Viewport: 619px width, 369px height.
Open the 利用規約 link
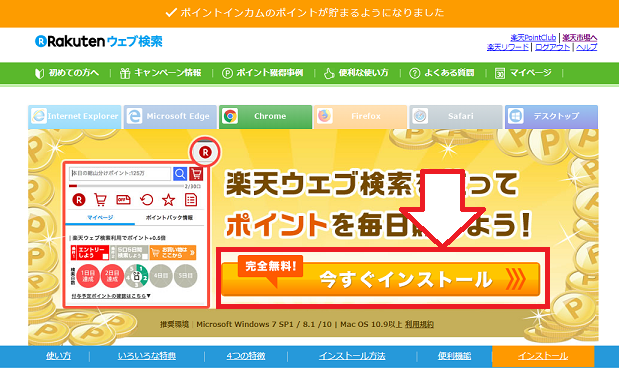pos(419,325)
